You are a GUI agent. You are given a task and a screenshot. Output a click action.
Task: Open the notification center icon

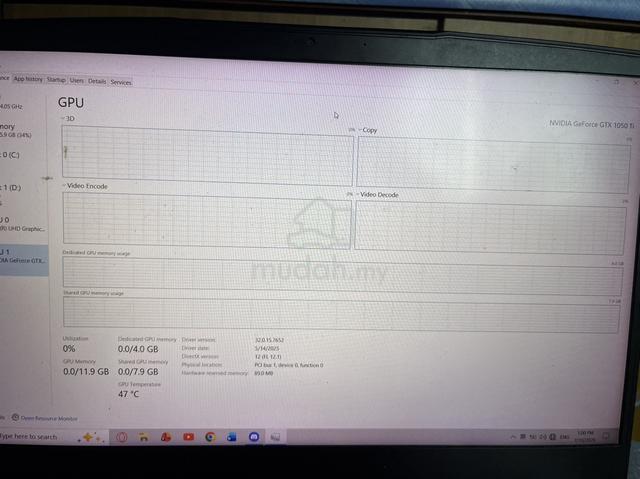coord(605,436)
